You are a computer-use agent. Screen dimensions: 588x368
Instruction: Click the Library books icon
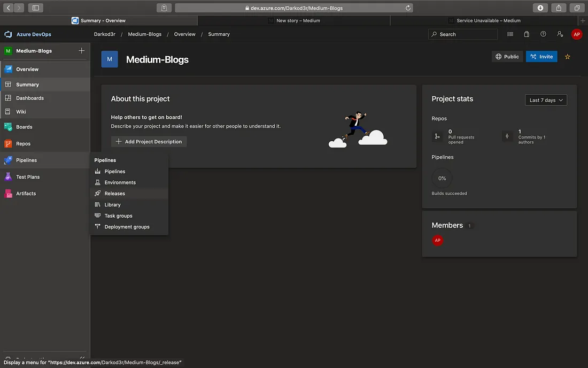[97, 204]
